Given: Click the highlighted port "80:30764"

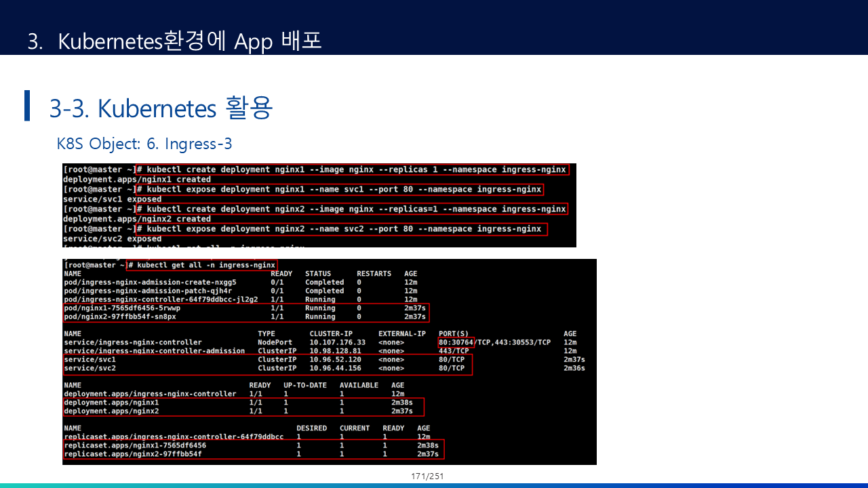Looking at the screenshot, I should 456,342.
